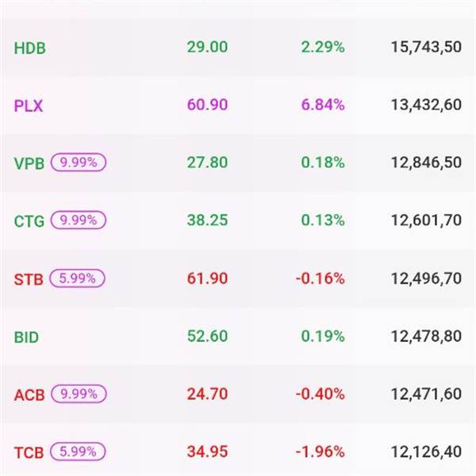Click the BID volume 12,478,80
Viewport: 476px width, 476px height.
coord(426,337)
